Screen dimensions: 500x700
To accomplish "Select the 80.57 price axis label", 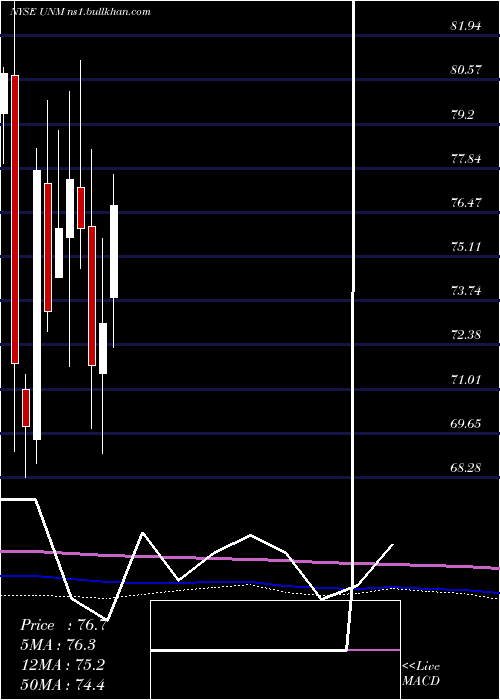I will pos(466,70).
